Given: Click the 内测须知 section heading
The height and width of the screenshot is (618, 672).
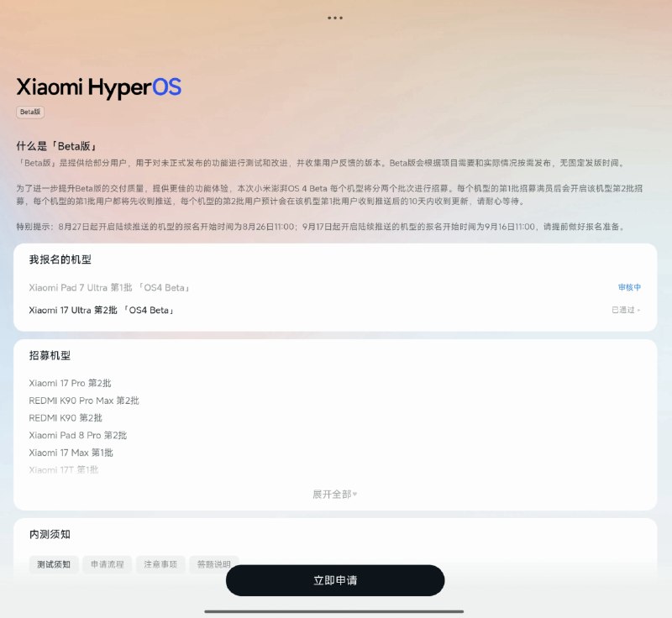Looking at the screenshot, I should [x=50, y=534].
